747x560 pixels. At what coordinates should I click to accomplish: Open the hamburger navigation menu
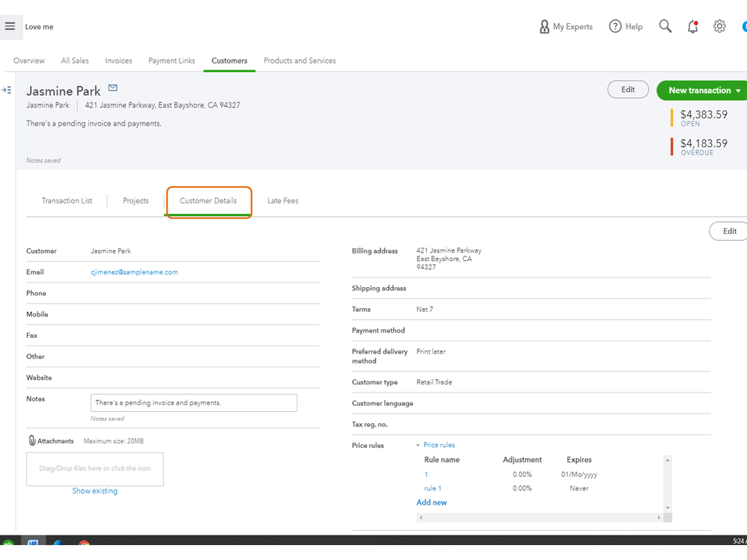coord(10,26)
